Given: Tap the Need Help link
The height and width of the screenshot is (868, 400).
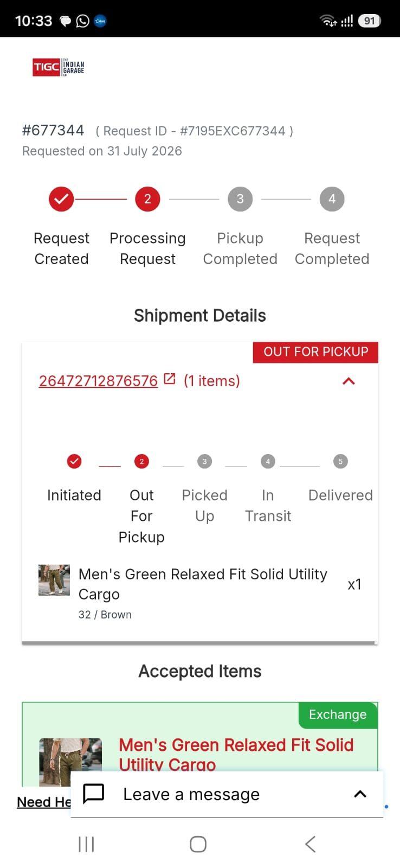Looking at the screenshot, I should pos(44,802).
